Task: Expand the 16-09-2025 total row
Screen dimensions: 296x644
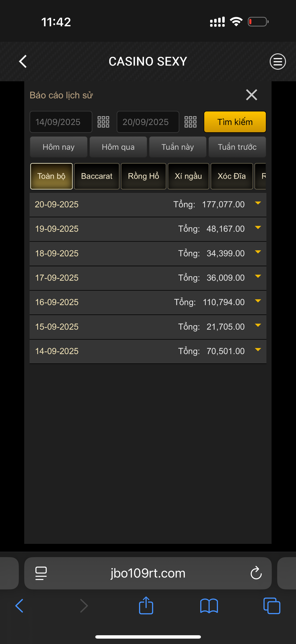Action: 258,301
